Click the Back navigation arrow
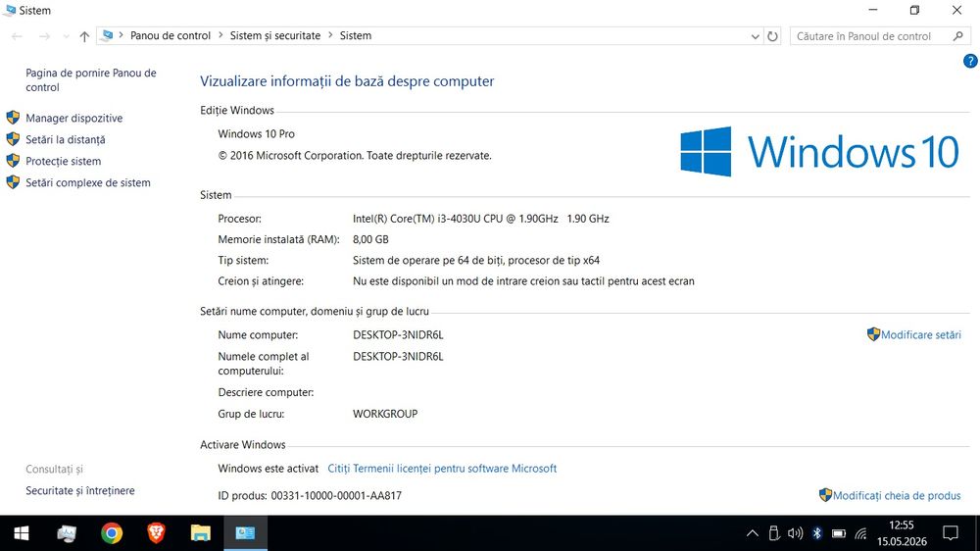 tap(17, 36)
